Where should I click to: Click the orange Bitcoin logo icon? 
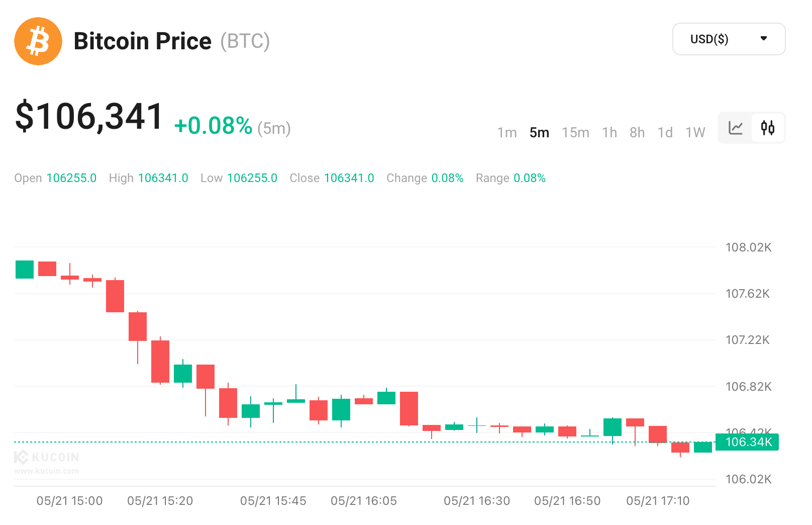(x=38, y=41)
